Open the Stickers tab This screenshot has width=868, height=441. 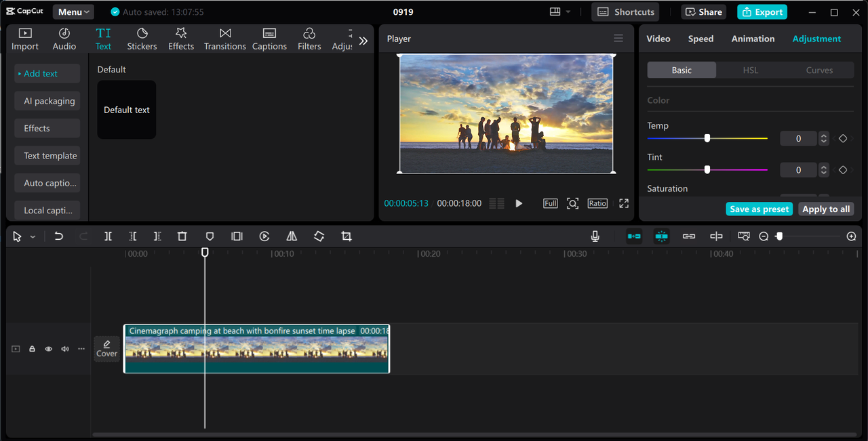pyautogui.click(x=142, y=39)
